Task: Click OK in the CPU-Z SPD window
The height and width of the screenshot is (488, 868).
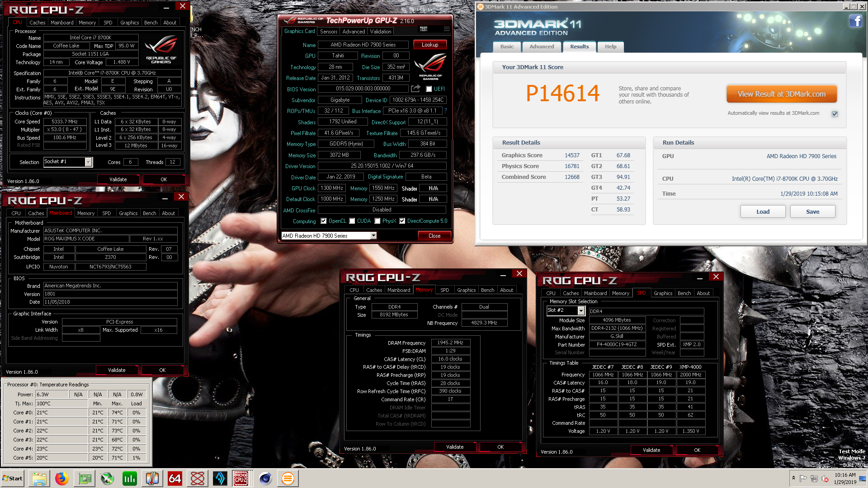Action: (x=697, y=450)
